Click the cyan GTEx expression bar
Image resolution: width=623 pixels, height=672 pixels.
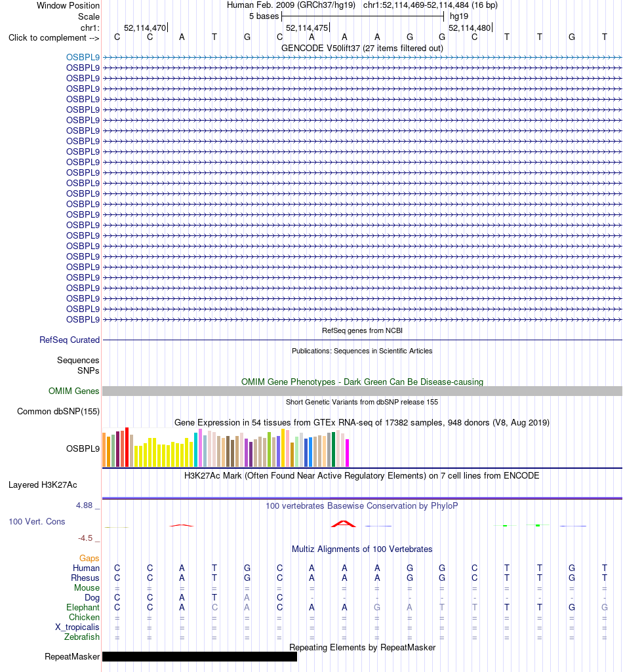(x=195, y=450)
